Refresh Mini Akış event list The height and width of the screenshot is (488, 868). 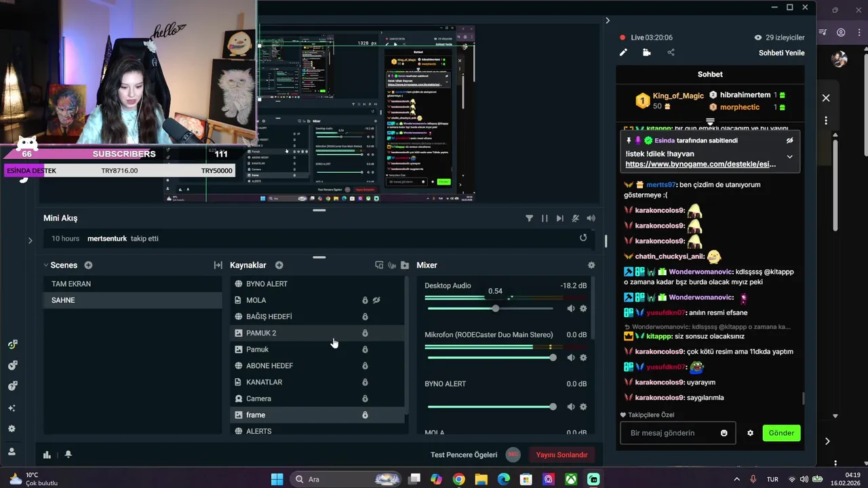click(583, 238)
